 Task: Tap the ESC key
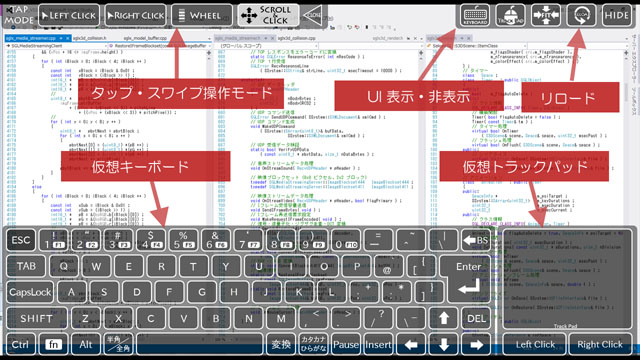tap(20, 240)
